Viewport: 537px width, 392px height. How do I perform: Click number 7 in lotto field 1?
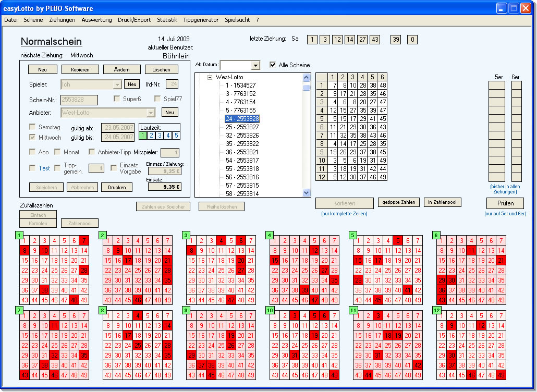click(x=84, y=240)
